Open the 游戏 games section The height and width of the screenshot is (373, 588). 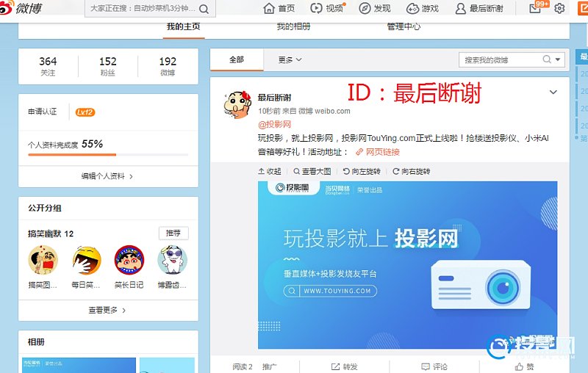click(x=422, y=8)
